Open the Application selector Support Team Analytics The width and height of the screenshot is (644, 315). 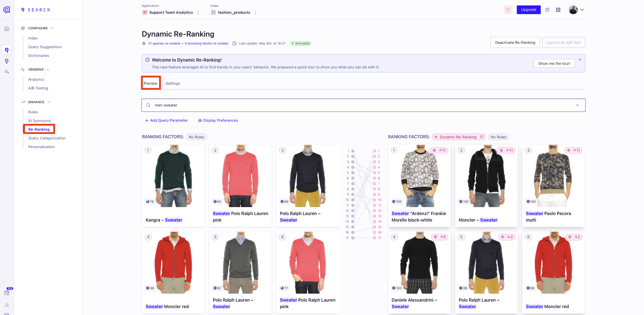[x=171, y=12]
